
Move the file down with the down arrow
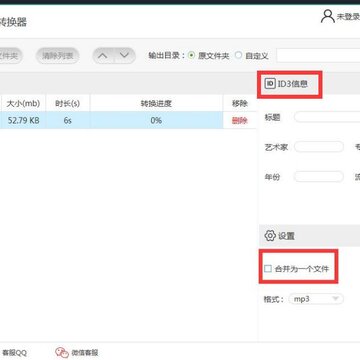point(124,55)
